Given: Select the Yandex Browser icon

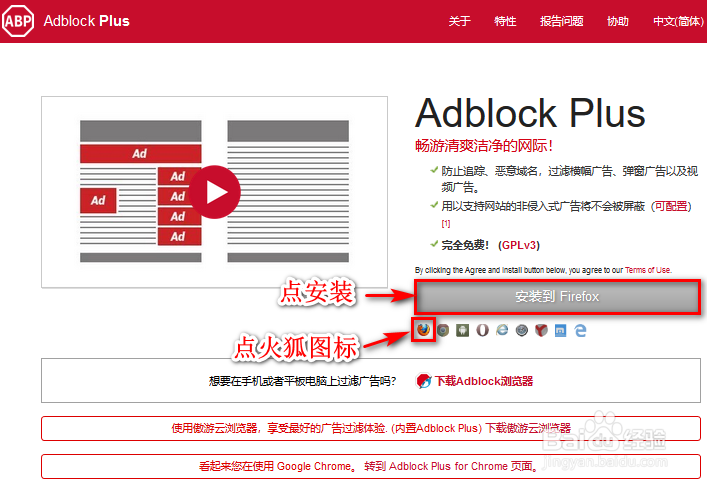Looking at the screenshot, I should [541, 330].
